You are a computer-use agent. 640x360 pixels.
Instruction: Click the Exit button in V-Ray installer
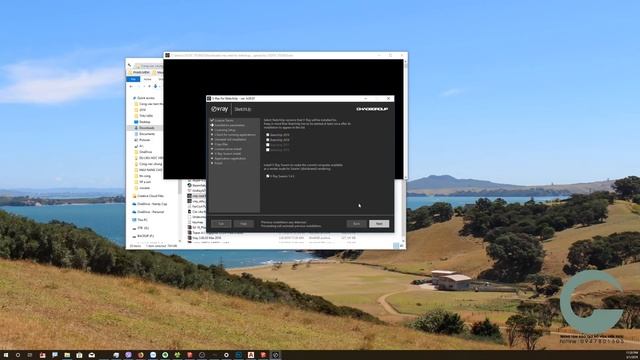coord(221,224)
